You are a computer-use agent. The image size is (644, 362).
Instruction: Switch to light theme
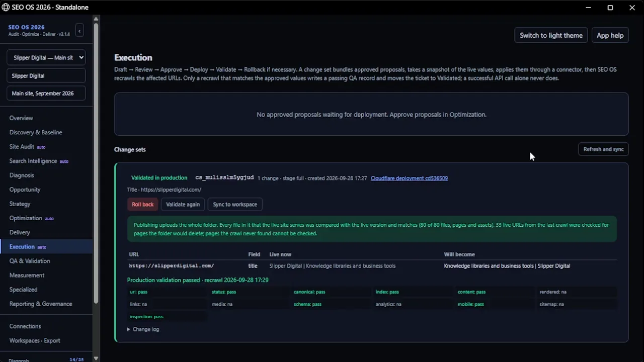[x=551, y=35]
